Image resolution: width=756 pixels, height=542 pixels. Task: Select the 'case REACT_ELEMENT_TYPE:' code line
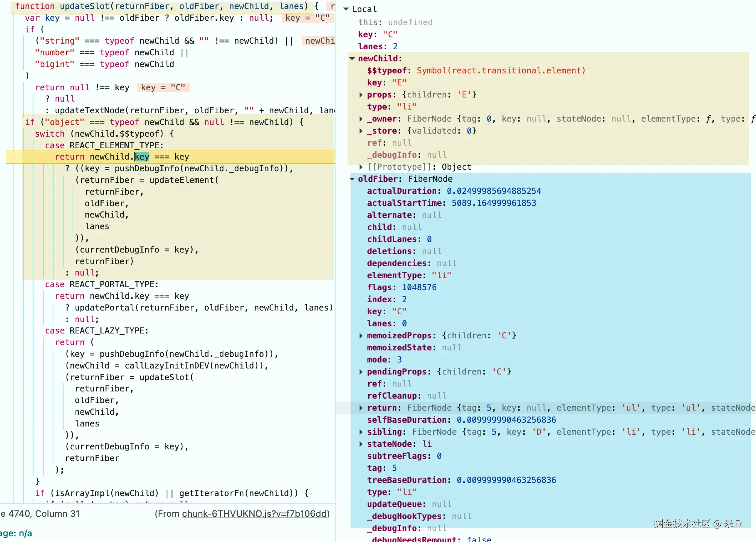[104, 145]
